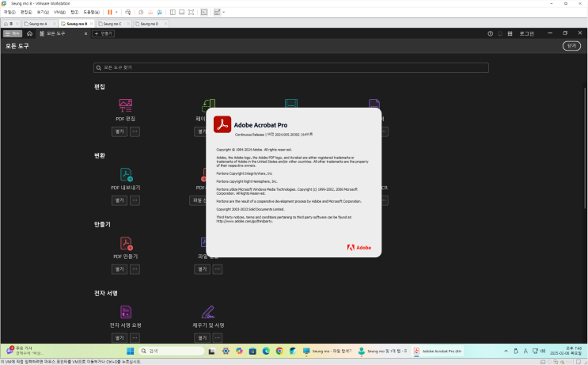The width and height of the screenshot is (588, 365).
Task: Open the Acrobat help question mark icon
Action: point(490,33)
